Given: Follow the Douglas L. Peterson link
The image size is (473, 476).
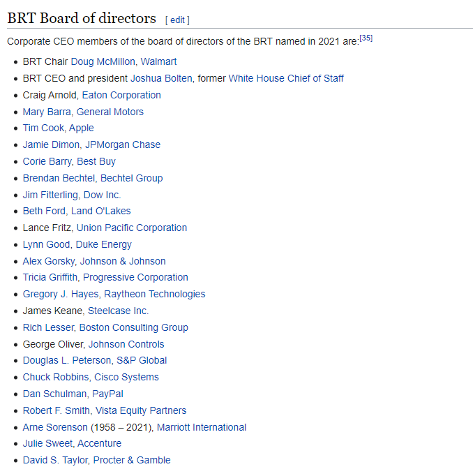Looking at the screenshot, I should [67, 360].
